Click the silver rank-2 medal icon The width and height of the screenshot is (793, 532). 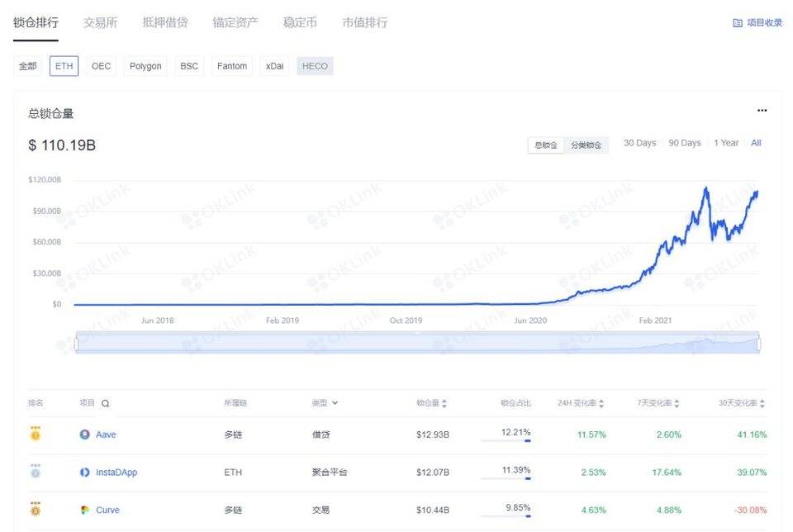[36, 472]
